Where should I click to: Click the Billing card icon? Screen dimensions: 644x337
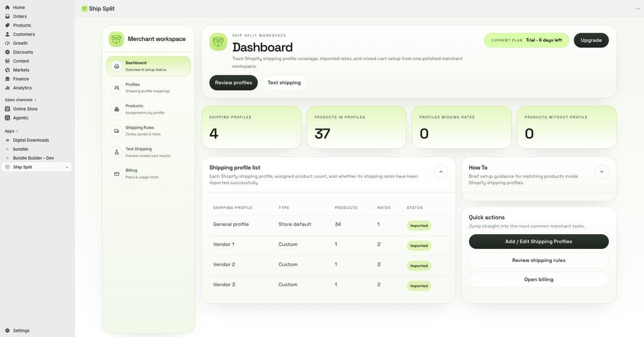(x=117, y=174)
